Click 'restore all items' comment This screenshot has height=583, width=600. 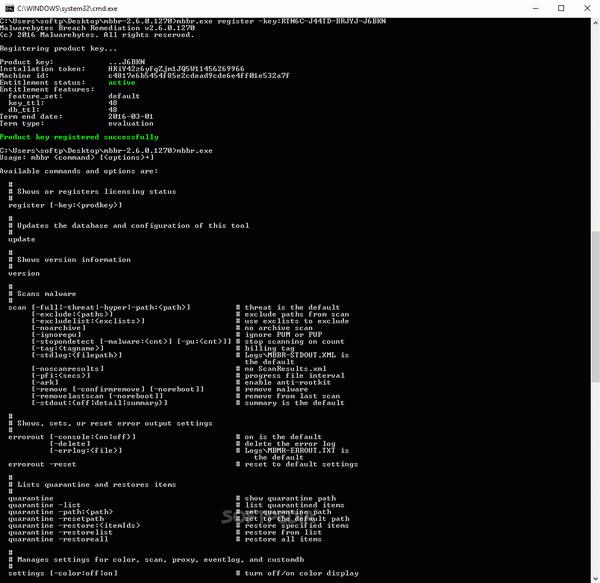[x=283, y=539]
